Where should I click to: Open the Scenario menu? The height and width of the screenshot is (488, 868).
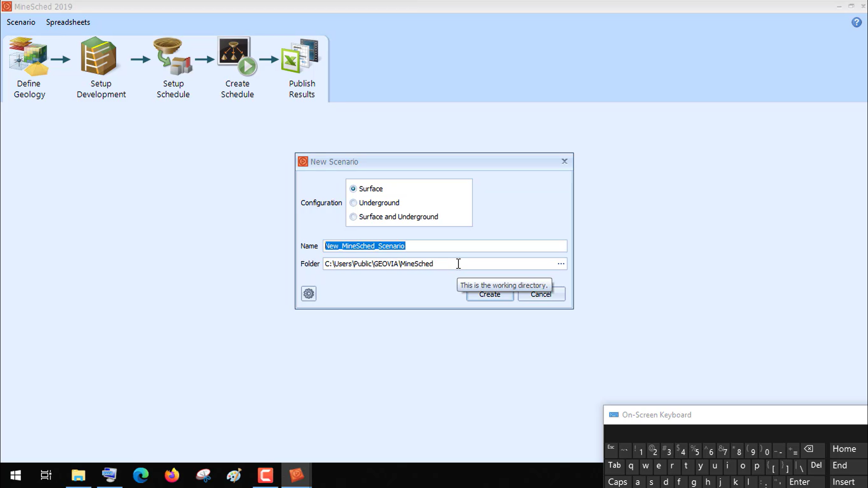(x=21, y=22)
